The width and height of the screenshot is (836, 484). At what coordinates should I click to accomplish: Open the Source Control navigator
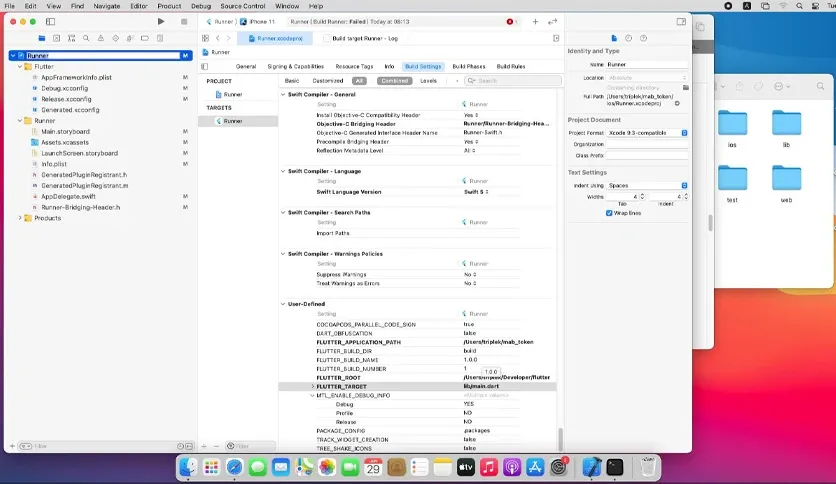coord(57,38)
